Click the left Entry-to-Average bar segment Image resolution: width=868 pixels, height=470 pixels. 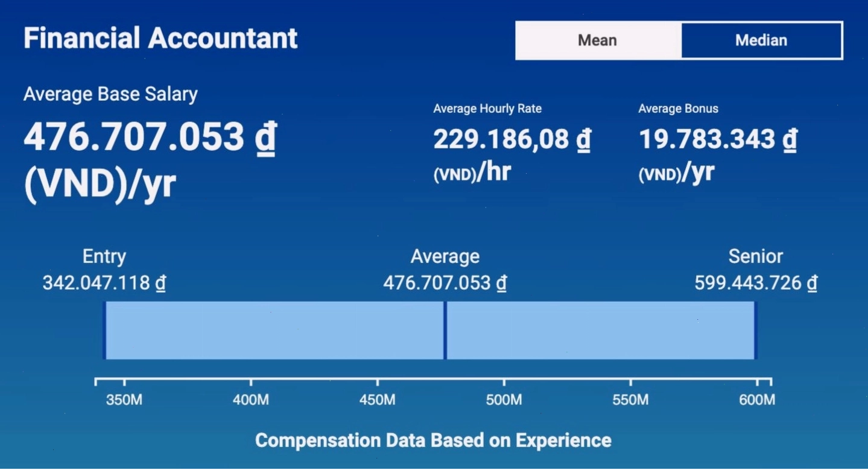coord(274,330)
